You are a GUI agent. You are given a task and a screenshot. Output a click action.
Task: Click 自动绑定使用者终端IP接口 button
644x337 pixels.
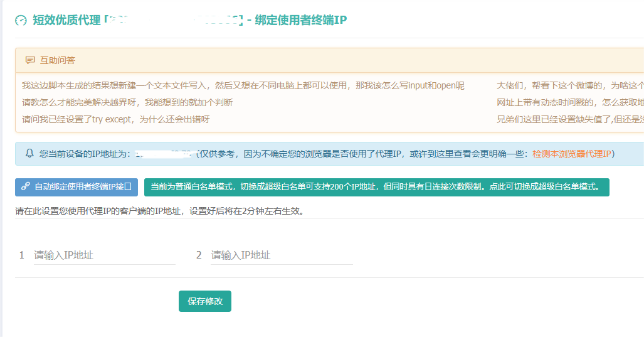[77, 187]
